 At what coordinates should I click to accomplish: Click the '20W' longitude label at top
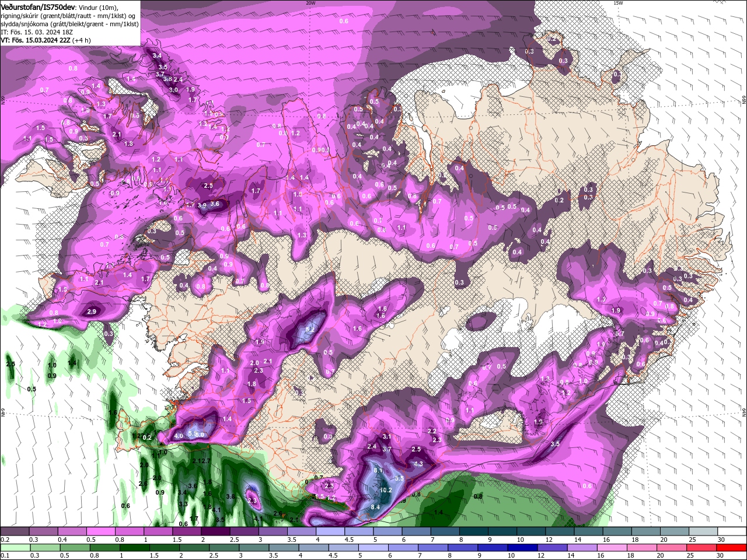point(310,3)
